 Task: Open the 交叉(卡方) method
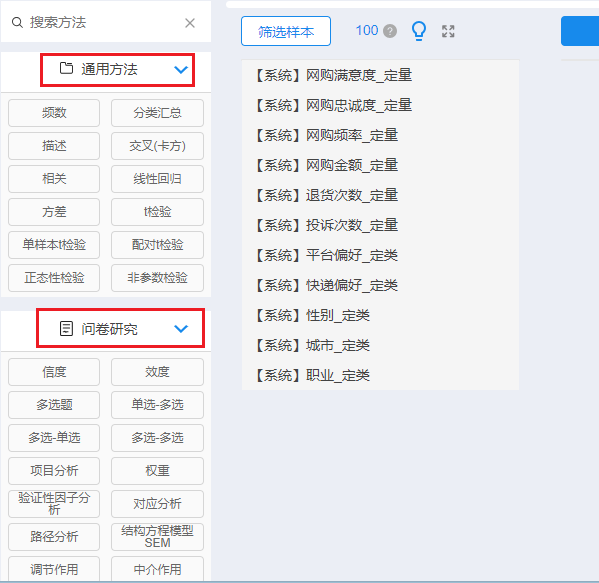[157, 146]
